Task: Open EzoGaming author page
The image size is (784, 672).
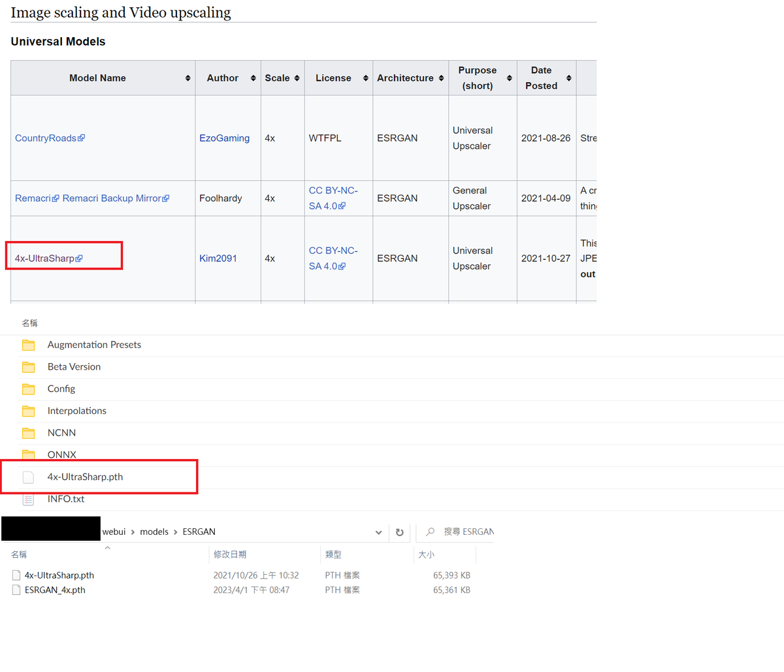Action: 224,138
